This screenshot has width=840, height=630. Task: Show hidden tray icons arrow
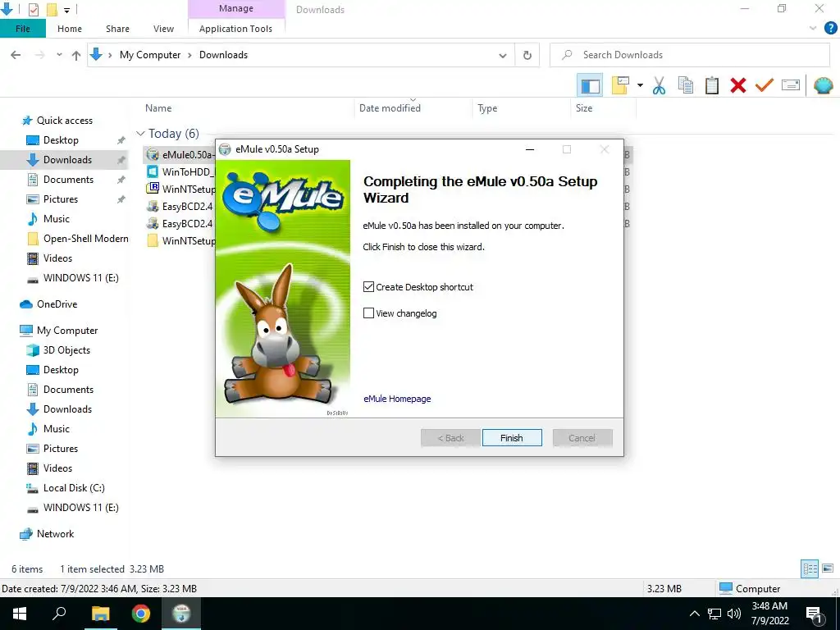click(x=694, y=614)
